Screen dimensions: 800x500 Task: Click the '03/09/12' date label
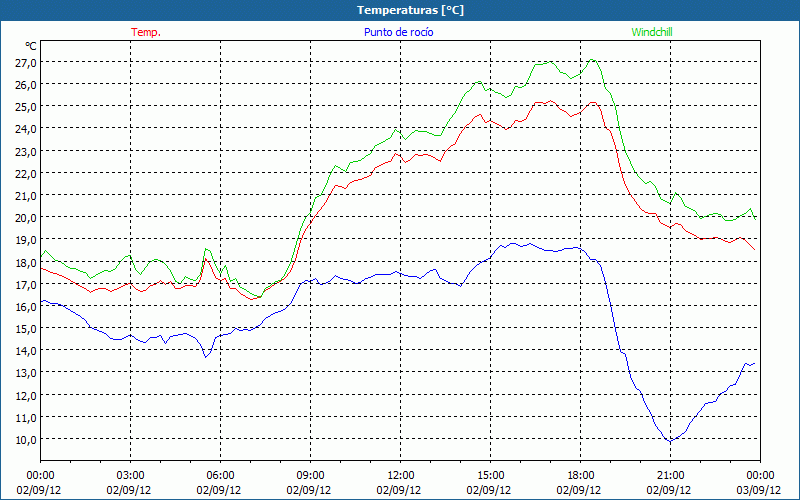pos(759,490)
